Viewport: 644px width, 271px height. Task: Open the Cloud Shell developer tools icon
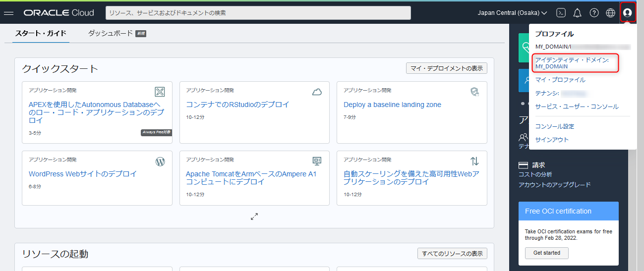tap(561, 13)
